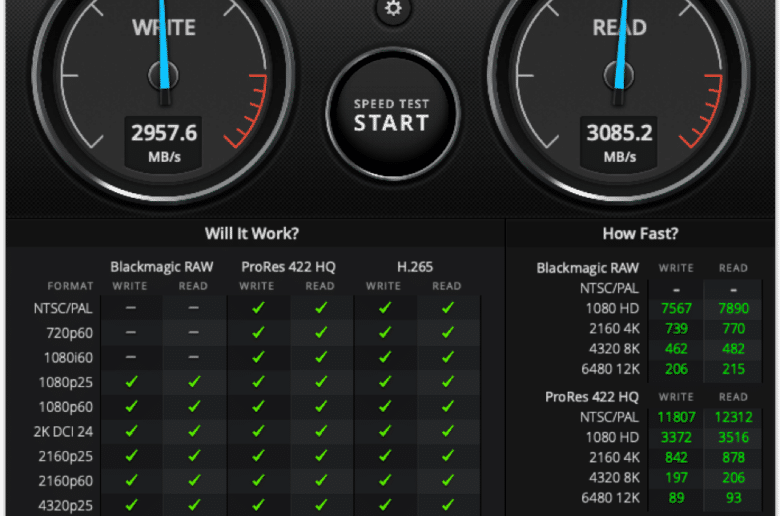The image size is (780, 516).
Task: Click the H.265 column header
Action: click(415, 267)
